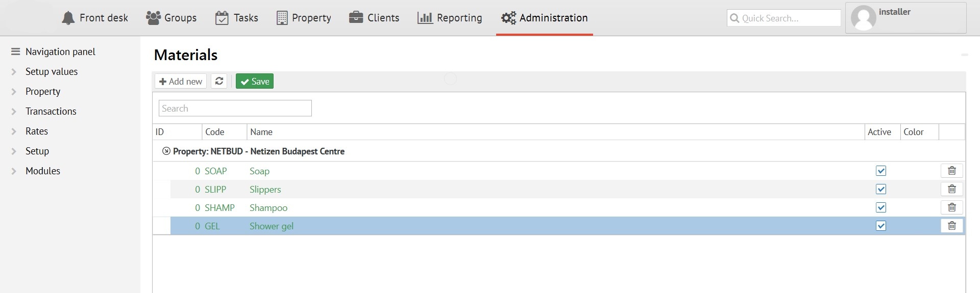
Task: Collapse the NETBUD property group icon
Action: (x=166, y=151)
